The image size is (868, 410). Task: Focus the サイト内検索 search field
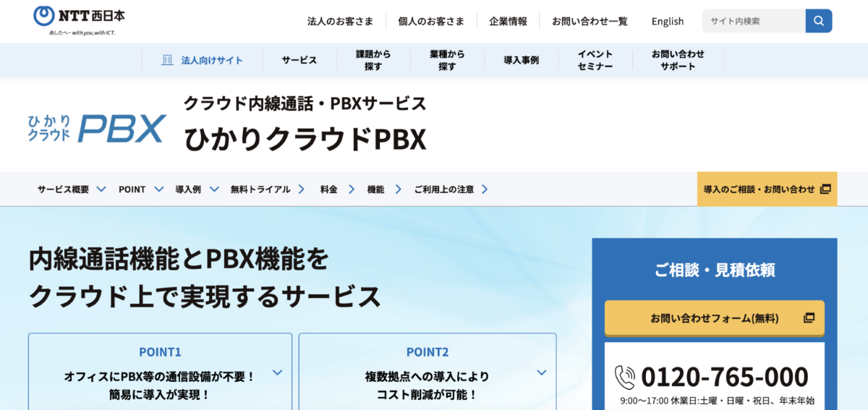coord(754,21)
